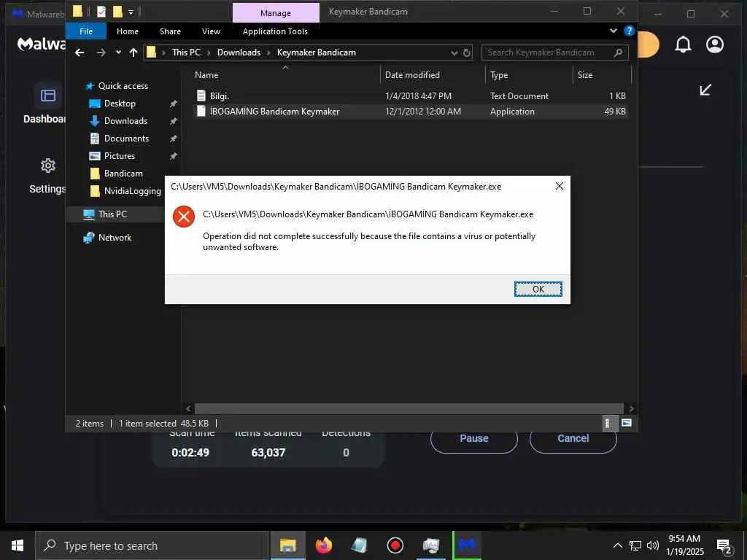Viewport: 747px width, 560px height.
Task: Select the Bilgi. text file
Action: [410, 96]
